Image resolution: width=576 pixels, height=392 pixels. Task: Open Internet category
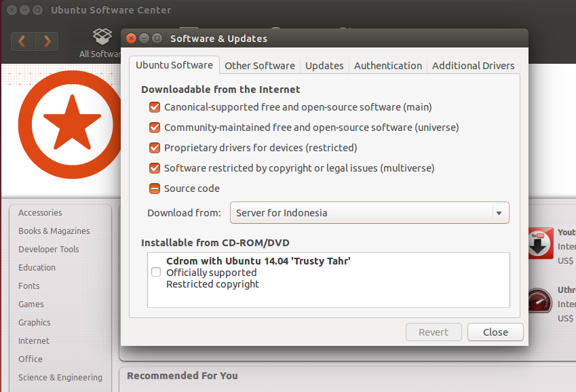[x=34, y=341]
